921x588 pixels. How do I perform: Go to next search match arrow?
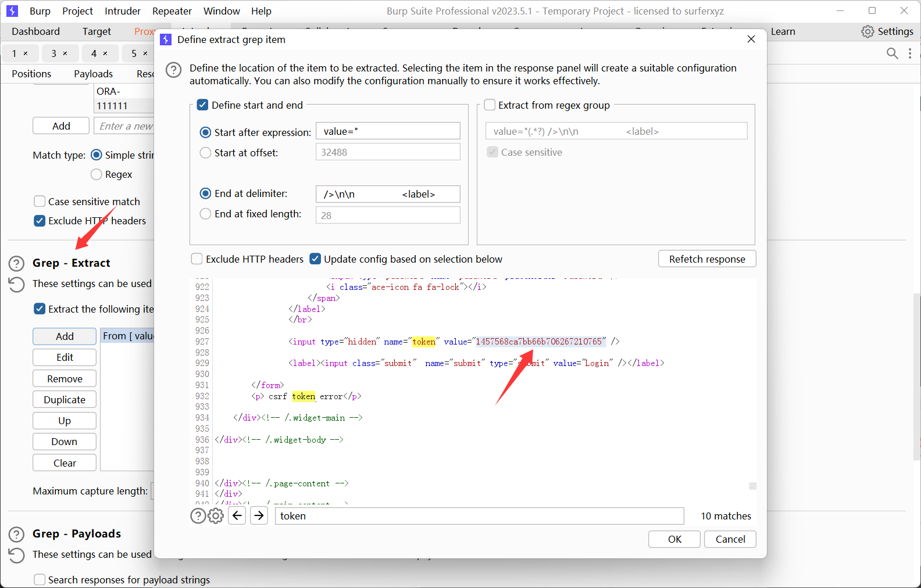click(259, 515)
